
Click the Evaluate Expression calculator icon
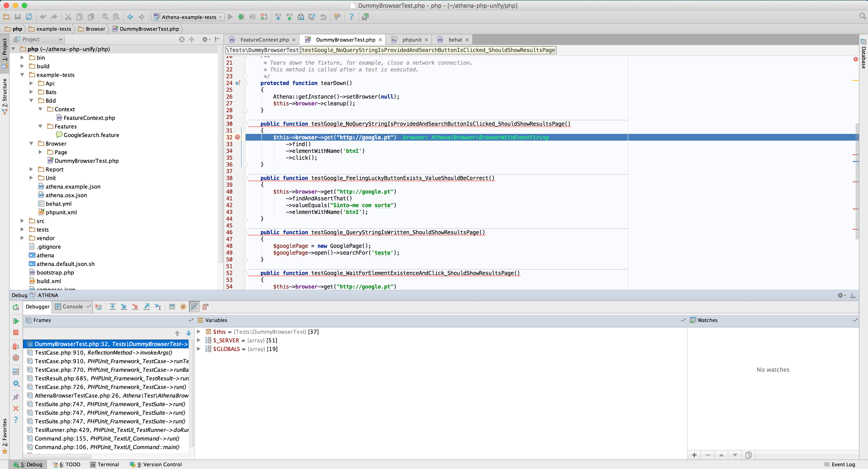click(172, 307)
